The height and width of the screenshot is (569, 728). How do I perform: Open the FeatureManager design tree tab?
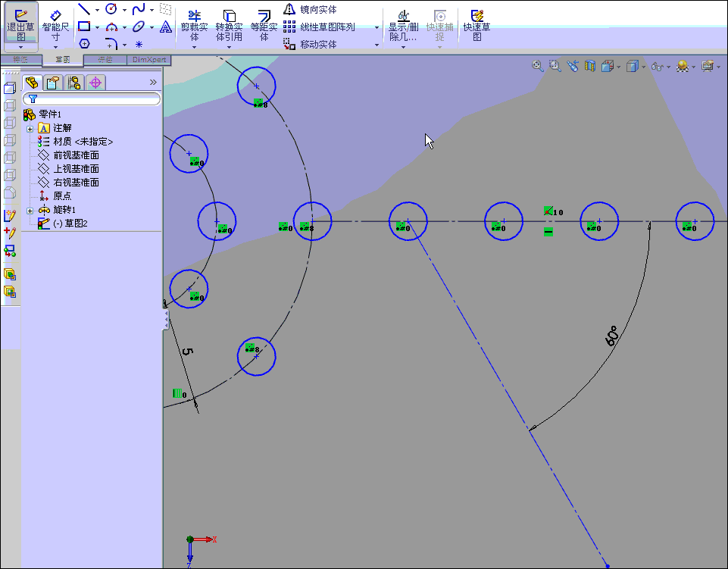[32, 83]
